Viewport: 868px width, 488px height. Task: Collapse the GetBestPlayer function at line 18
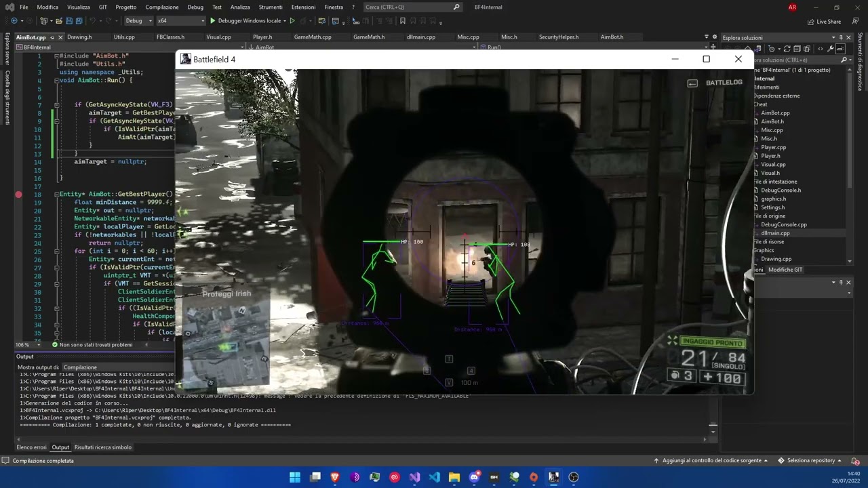point(56,195)
